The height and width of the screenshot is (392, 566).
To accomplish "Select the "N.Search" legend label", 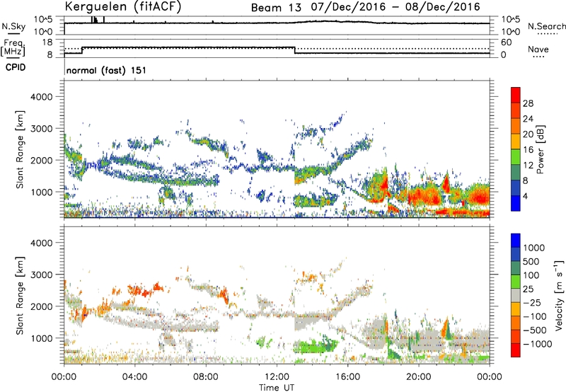I will (546, 26).
